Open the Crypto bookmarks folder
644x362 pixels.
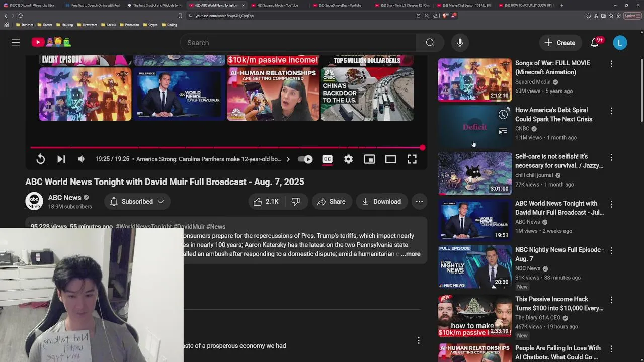(150, 25)
